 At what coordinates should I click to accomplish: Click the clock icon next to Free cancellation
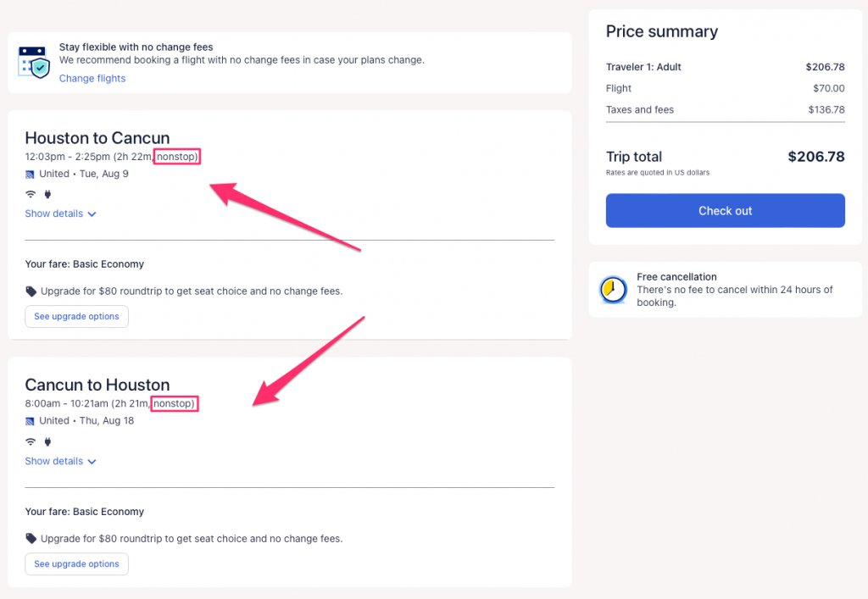click(x=613, y=290)
